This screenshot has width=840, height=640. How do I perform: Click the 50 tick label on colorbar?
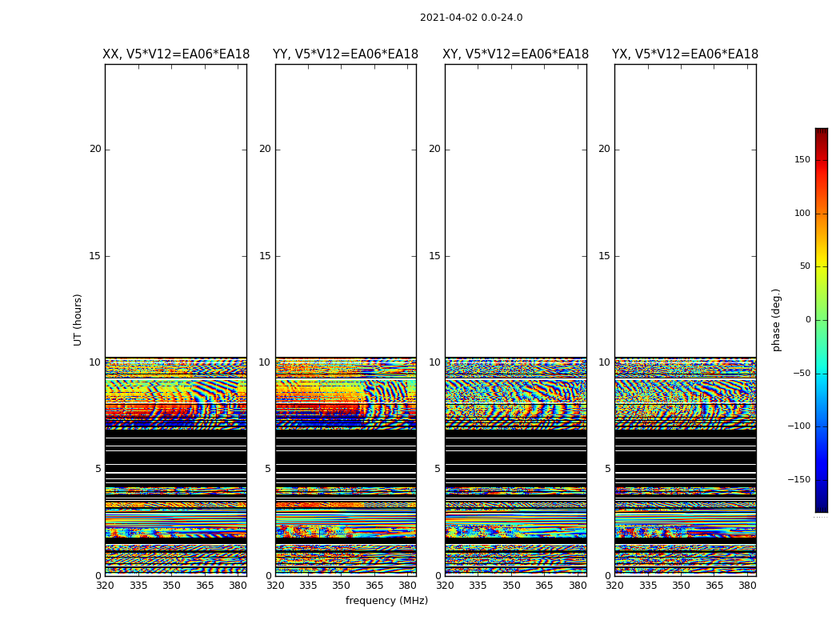[805, 266]
